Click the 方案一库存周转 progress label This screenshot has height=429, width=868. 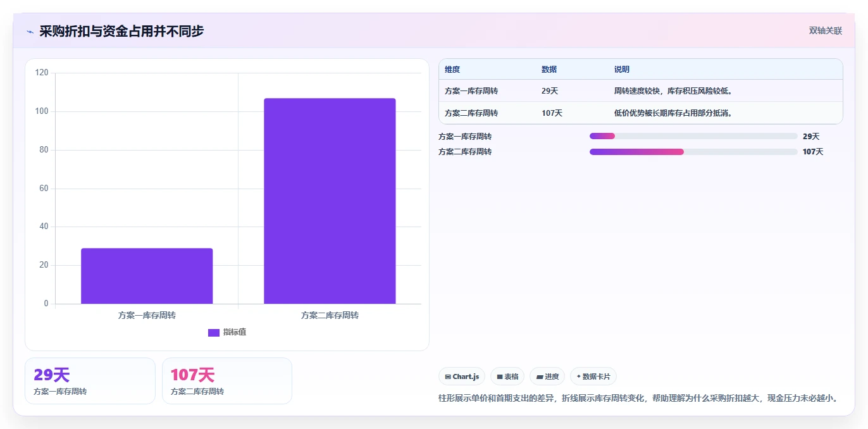[465, 136]
